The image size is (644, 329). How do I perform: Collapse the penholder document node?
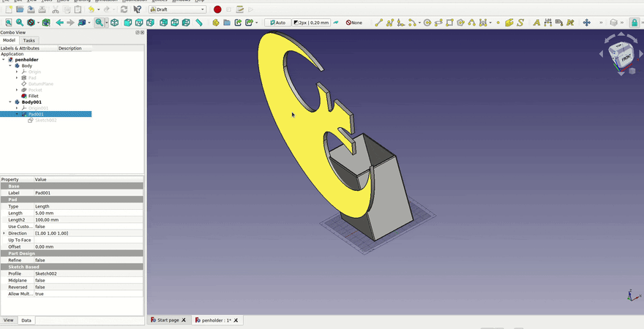4,60
